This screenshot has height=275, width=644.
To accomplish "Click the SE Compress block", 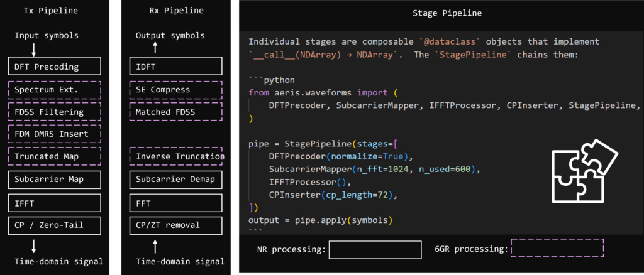I will (176, 89).
